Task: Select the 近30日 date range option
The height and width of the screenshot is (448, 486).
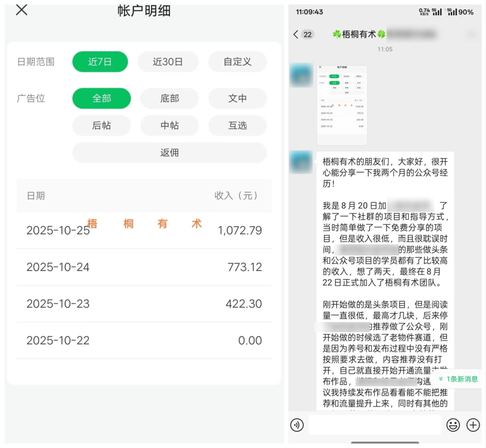Action: [x=168, y=62]
